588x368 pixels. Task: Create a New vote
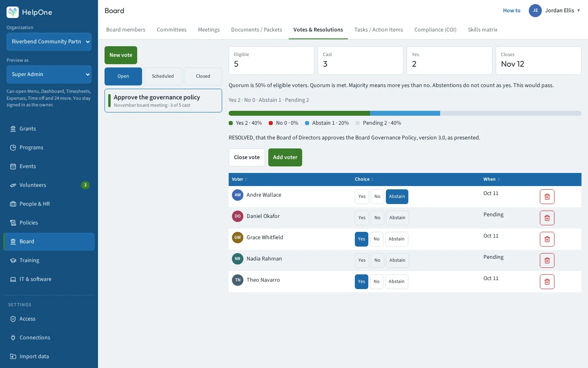coord(121,55)
